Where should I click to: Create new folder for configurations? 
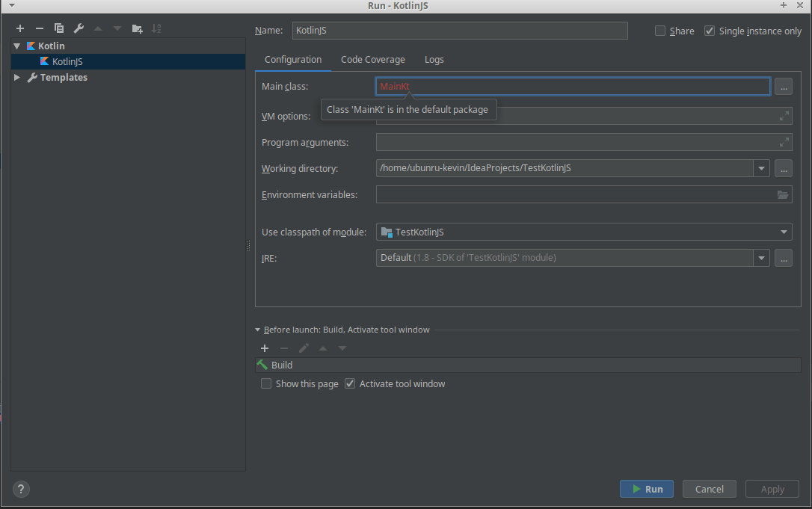tap(138, 28)
